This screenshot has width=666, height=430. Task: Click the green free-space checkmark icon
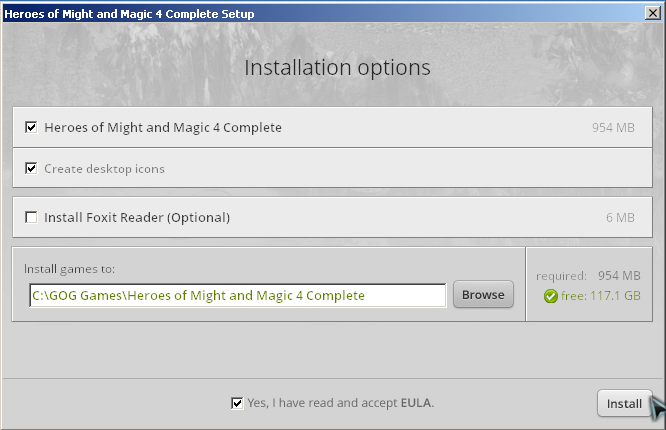(x=550, y=296)
